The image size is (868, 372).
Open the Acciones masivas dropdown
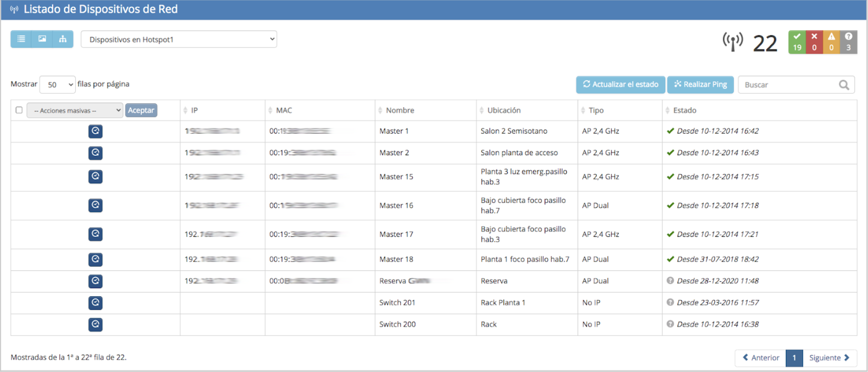coord(75,110)
